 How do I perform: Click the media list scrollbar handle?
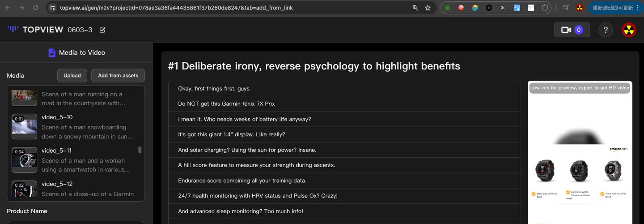tap(140, 150)
